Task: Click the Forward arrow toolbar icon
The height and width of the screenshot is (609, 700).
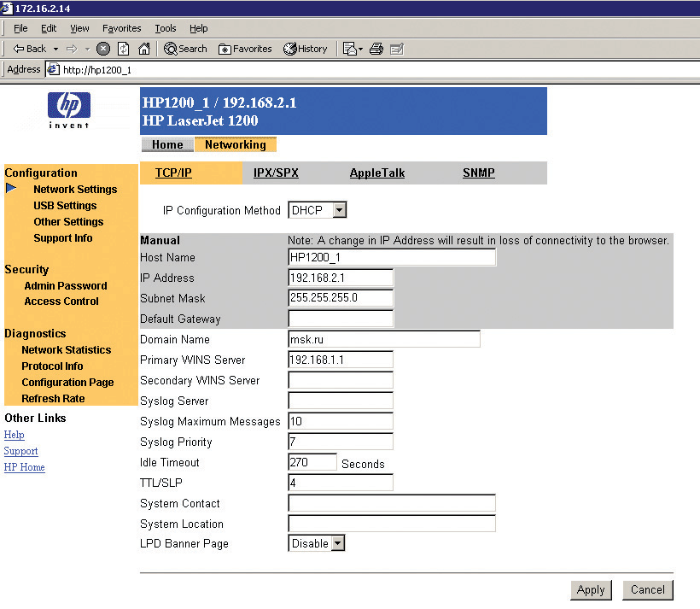Action: 72,49
